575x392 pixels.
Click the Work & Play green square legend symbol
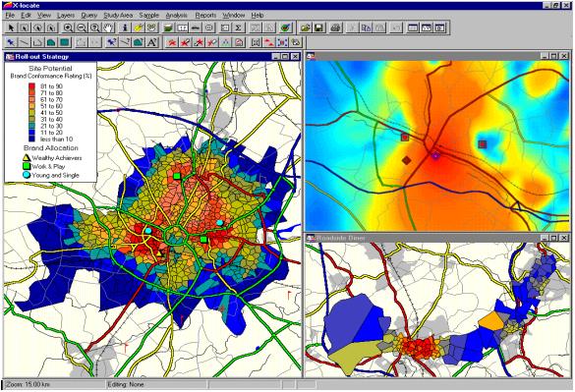pos(27,166)
